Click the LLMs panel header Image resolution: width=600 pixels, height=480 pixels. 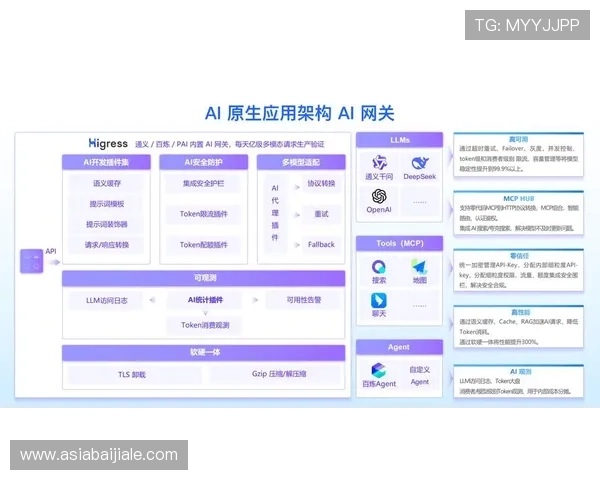click(x=399, y=140)
